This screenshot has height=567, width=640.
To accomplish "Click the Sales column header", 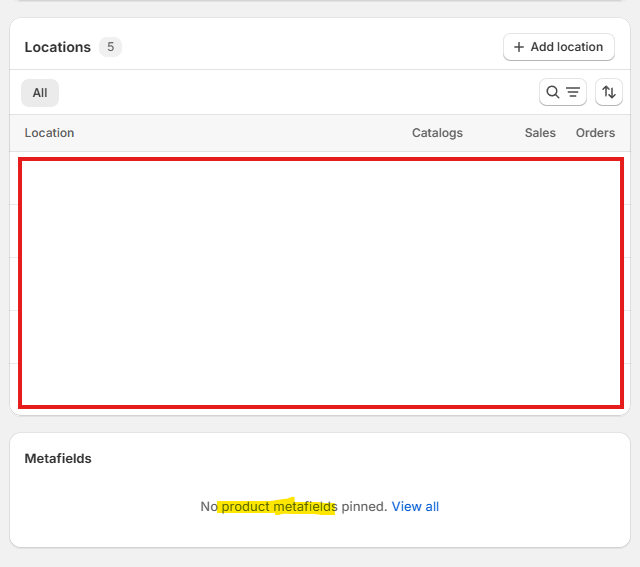I will tap(540, 133).
